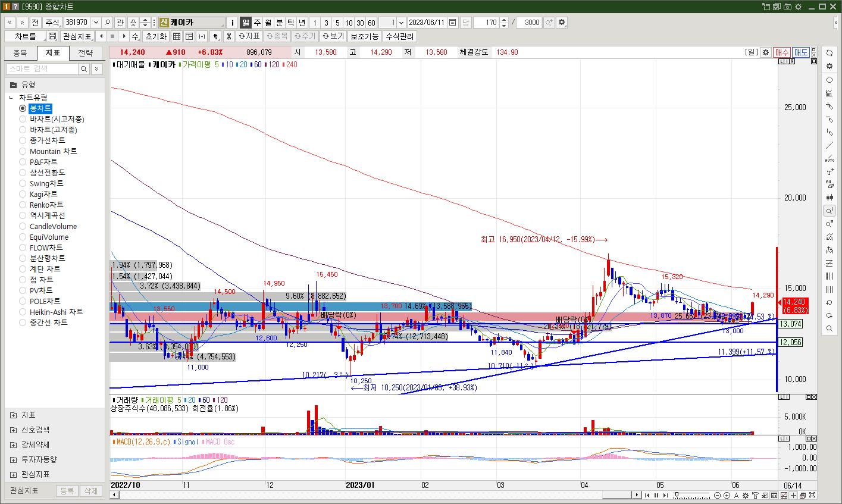Open chart settings gear next to 3000
Viewport: 842px width, 504px height.
[x=562, y=23]
